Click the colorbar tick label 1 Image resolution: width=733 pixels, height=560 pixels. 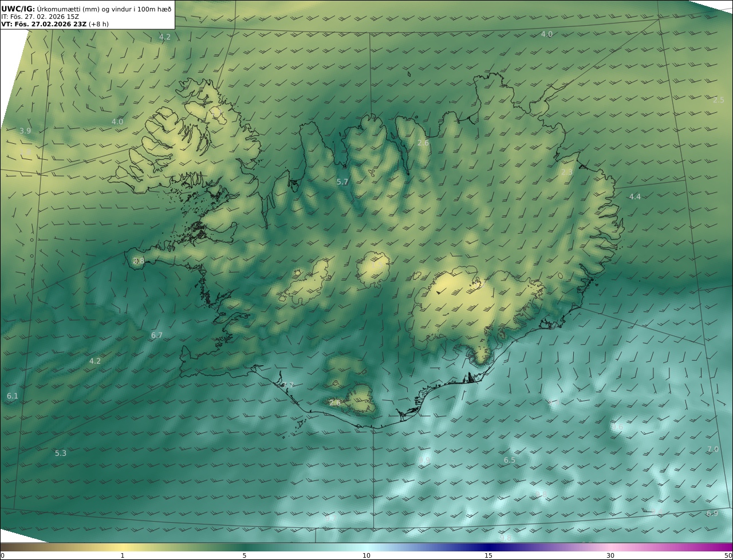point(123,555)
